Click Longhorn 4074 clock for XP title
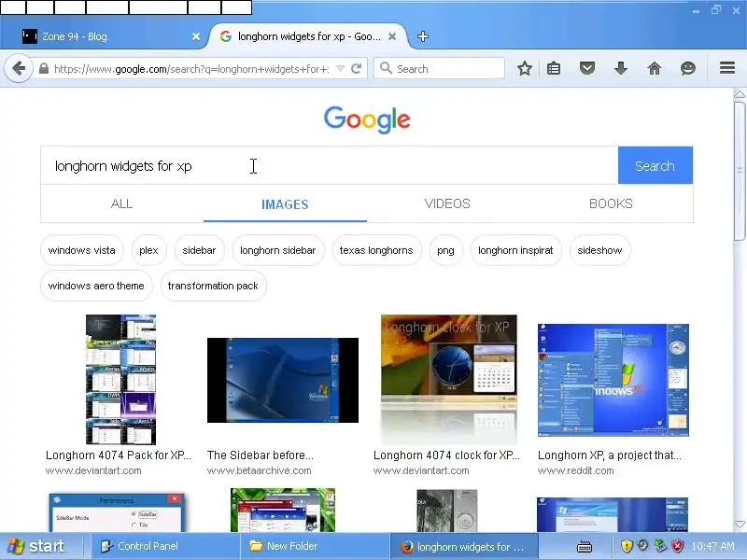The image size is (747, 560). (x=446, y=455)
